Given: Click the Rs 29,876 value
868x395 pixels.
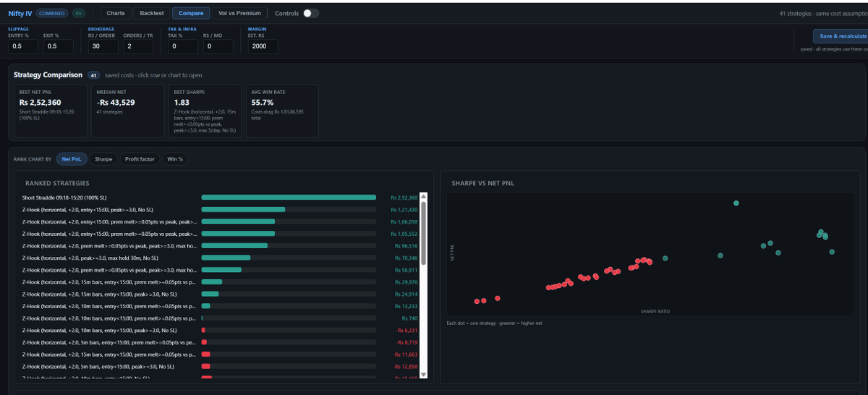Looking at the screenshot, I should point(406,282).
